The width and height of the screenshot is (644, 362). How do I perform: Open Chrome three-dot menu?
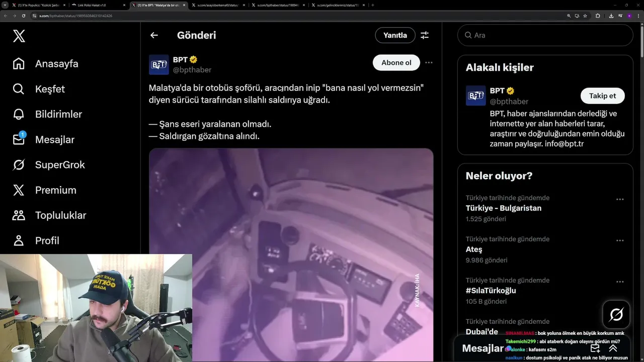(638, 16)
